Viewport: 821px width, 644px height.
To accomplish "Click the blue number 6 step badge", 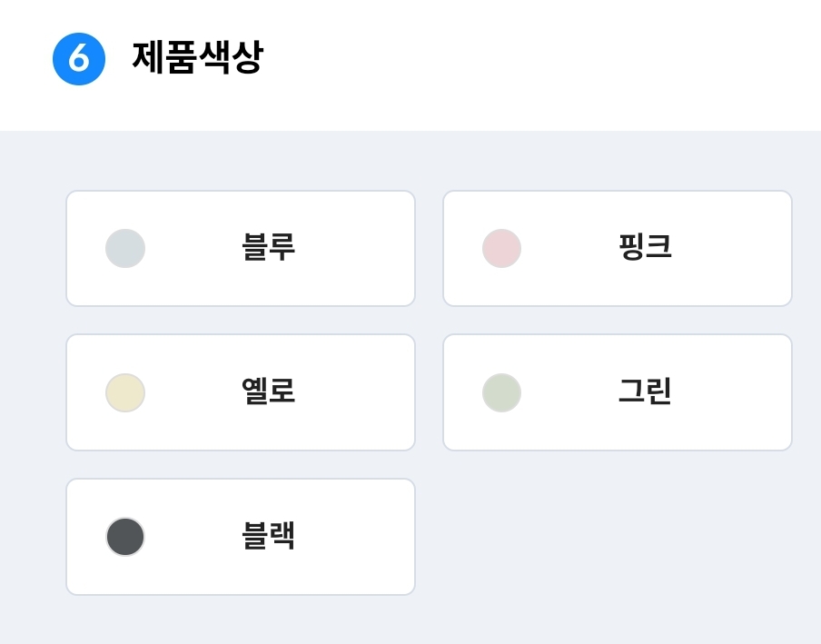I will coord(79,59).
